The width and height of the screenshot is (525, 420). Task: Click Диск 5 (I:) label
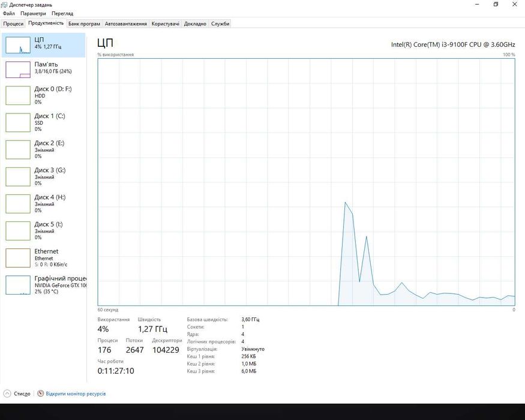coord(49,224)
